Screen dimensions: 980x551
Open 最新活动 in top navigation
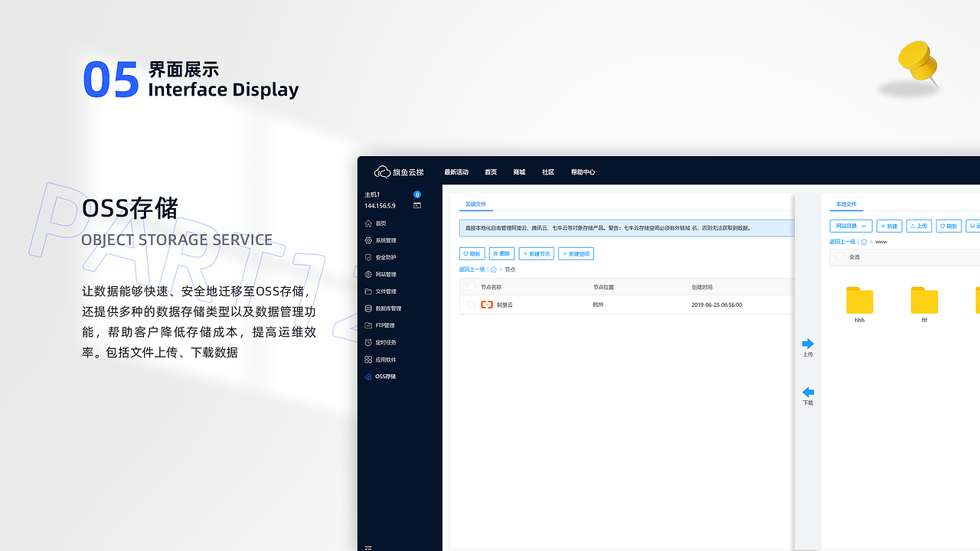[x=456, y=172]
